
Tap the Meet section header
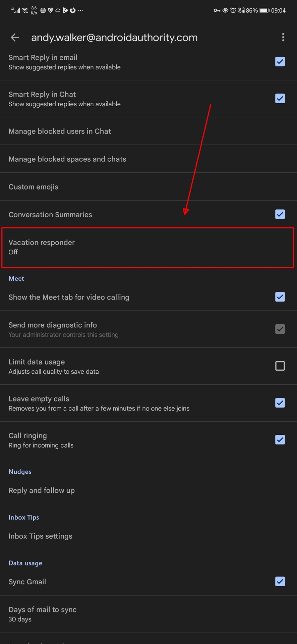coord(16,278)
